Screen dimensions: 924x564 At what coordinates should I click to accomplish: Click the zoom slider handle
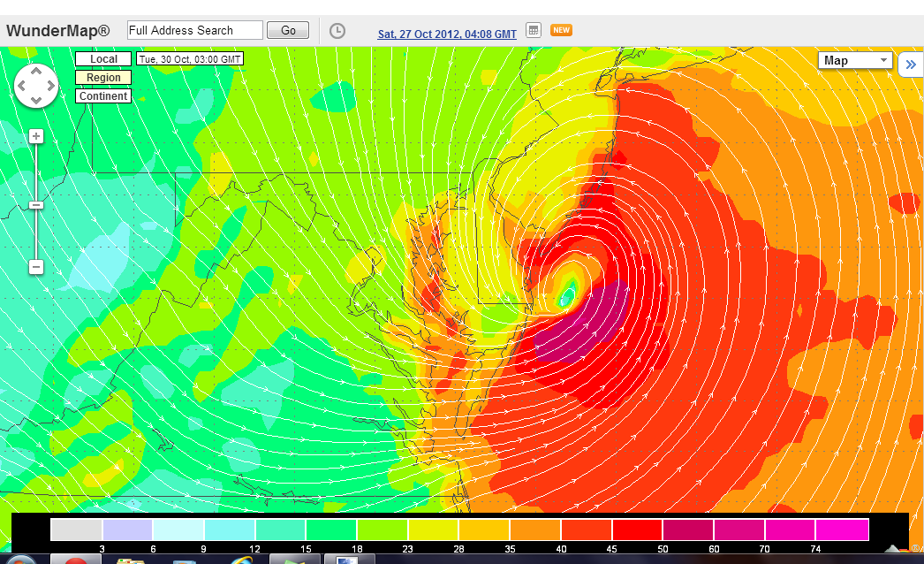pyautogui.click(x=36, y=205)
